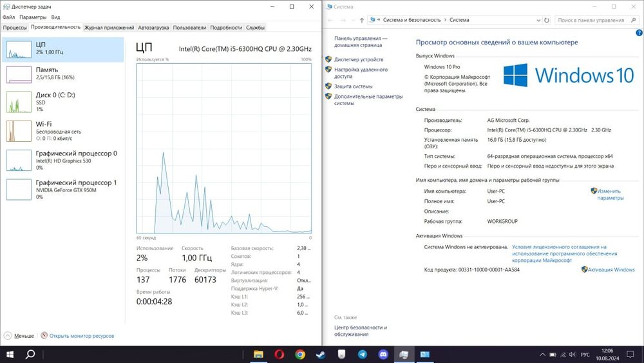Open Диск 0 (C: D:) performance view
644x363 pixels.
63,101
